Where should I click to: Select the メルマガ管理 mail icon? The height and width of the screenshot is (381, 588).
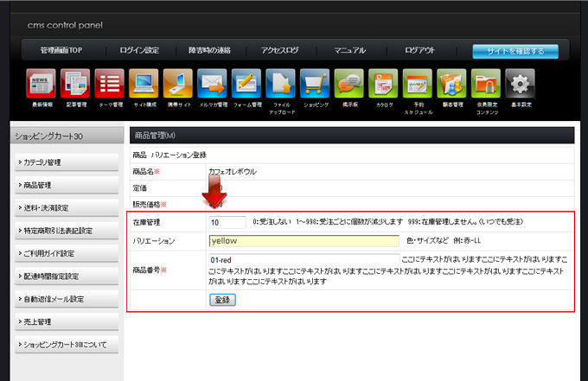point(212,85)
